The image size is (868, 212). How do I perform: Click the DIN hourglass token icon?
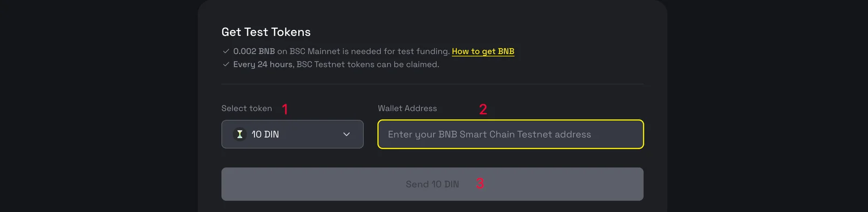[240, 134]
